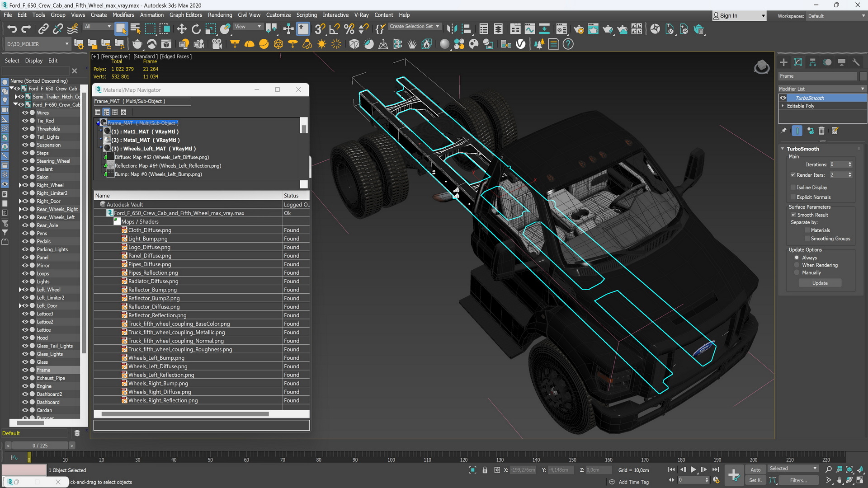868x488 pixels.
Task: Click the Add Time Tag label
Action: tap(633, 482)
